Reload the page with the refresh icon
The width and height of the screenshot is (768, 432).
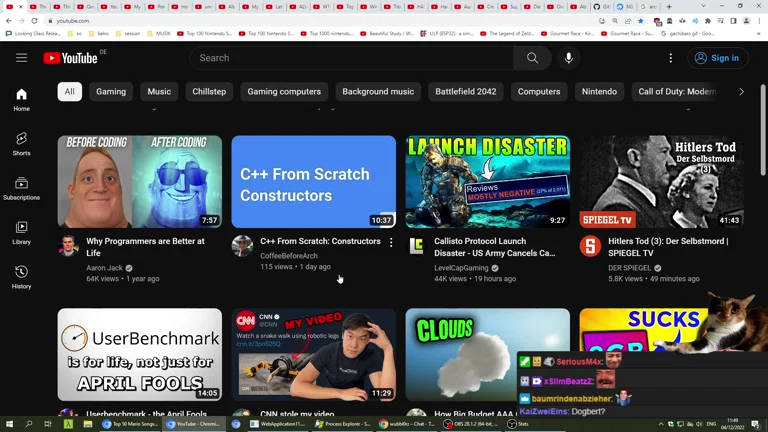pos(34,21)
